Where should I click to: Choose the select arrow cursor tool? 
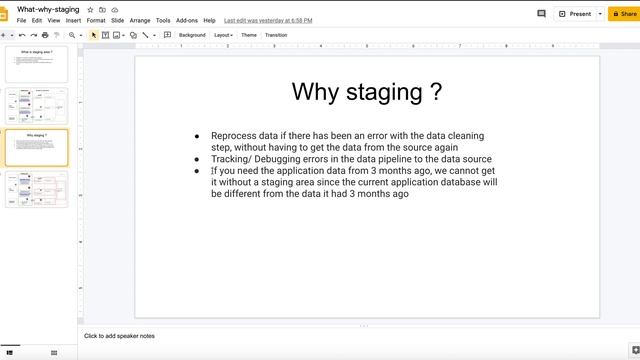click(93, 35)
